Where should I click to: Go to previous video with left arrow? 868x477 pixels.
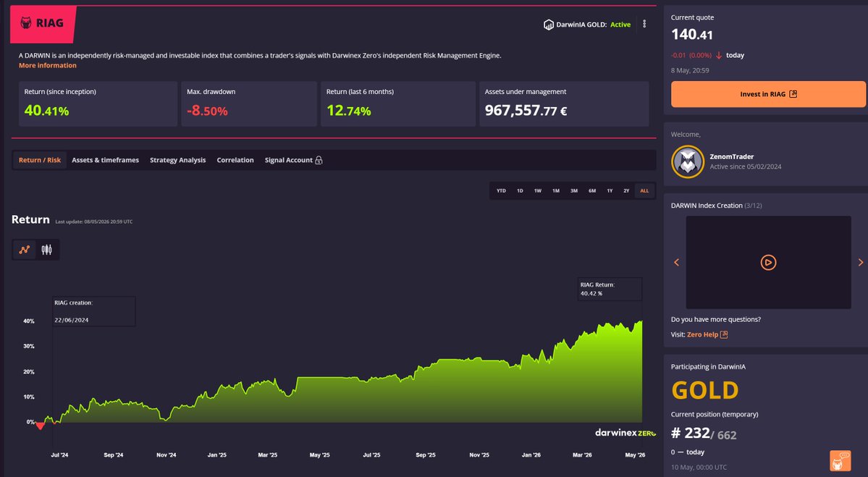pos(676,262)
